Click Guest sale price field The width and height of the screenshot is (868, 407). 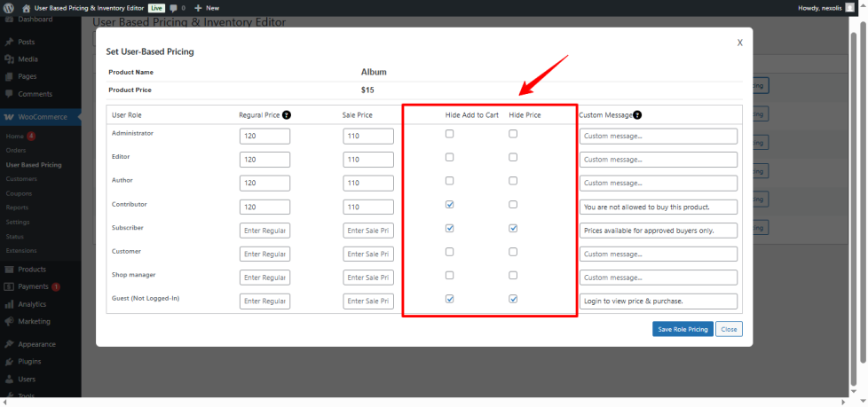[x=368, y=301]
